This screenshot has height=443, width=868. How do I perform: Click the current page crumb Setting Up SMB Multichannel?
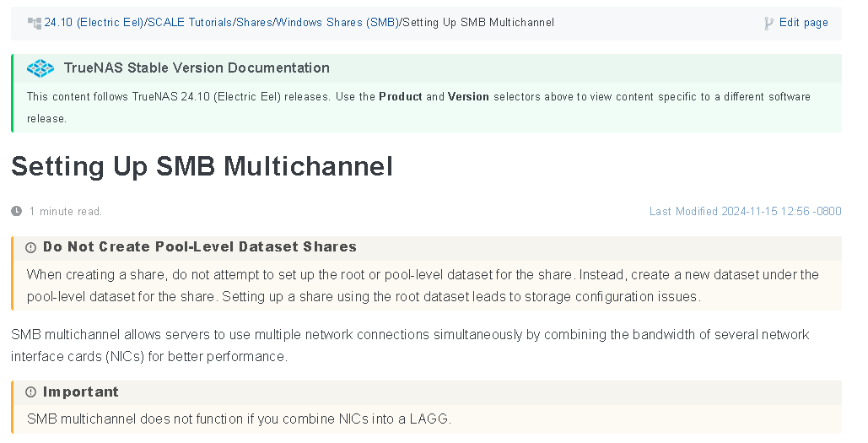[477, 23]
